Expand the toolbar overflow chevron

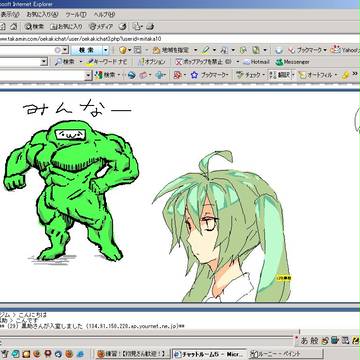[x=355, y=74]
